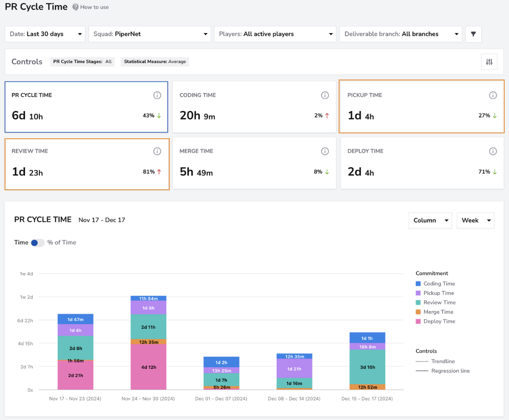
Task: Show info for Pickup Time card
Action: pyautogui.click(x=493, y=95)
